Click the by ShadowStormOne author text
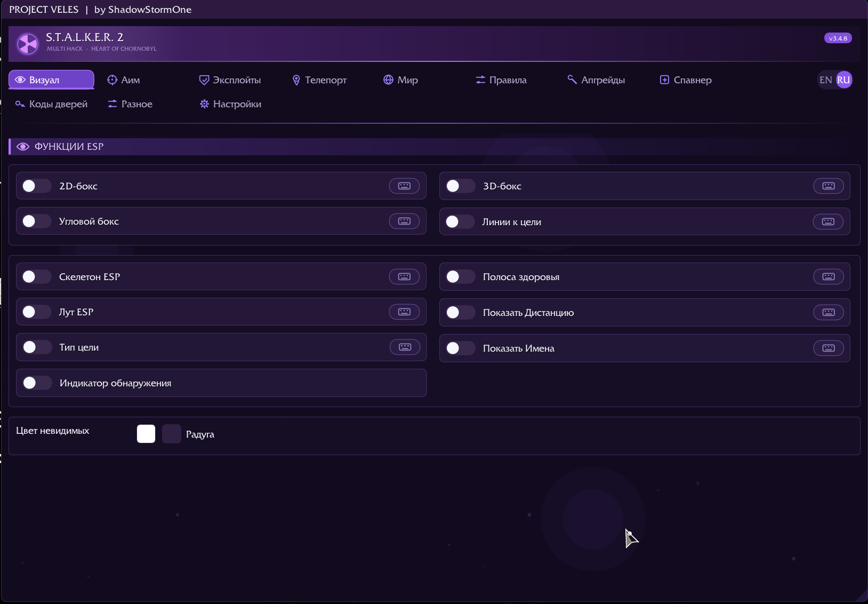 (143, 10)
